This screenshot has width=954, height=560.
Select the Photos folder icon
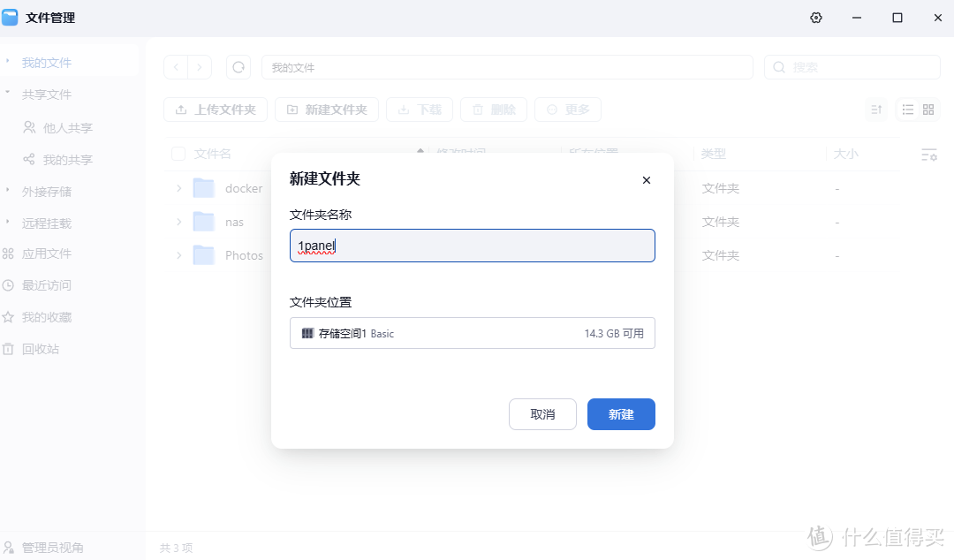tap(204, 255)
